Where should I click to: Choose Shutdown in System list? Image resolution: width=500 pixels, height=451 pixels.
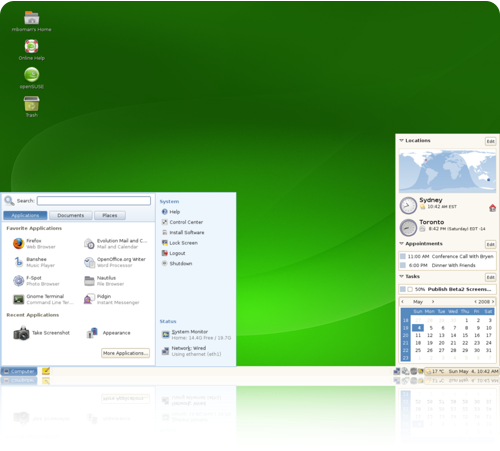pos(177,263)
